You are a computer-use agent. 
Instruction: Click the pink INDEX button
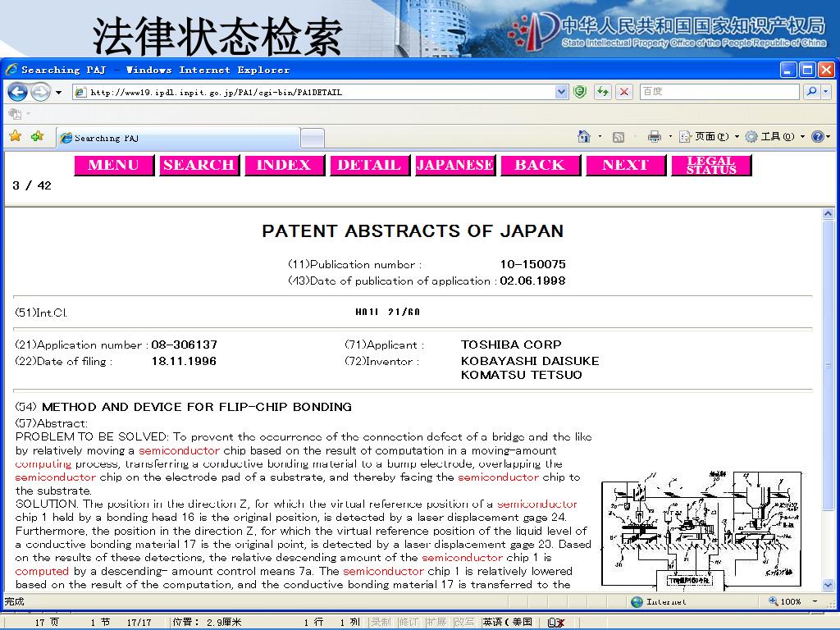click(x=285, y=165)
